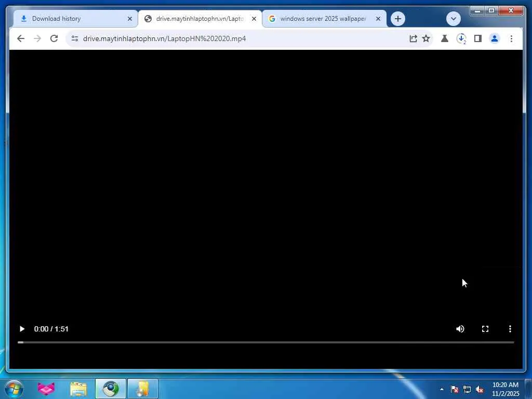This screenshot has height=399, width=532.
Task: Open File Explorer from taskbar
Action: pyautogui.click(x=78, y=389)
